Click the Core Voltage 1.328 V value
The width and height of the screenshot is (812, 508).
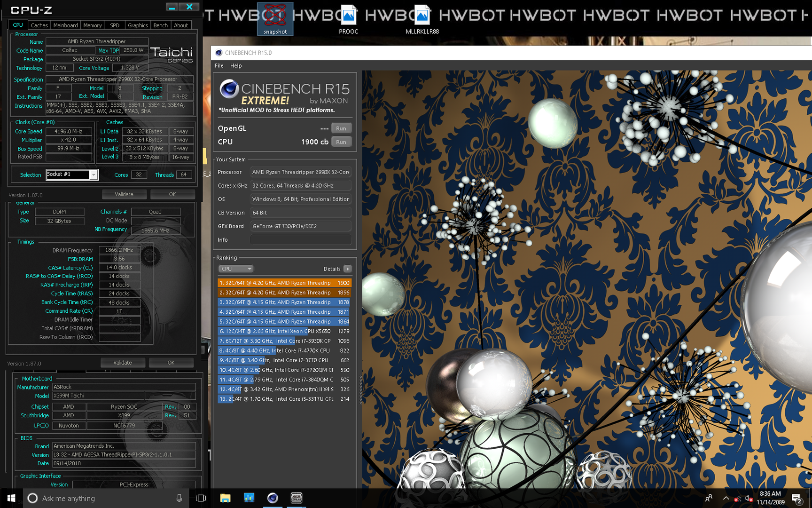pyautogui.click(x=130, y=68)
